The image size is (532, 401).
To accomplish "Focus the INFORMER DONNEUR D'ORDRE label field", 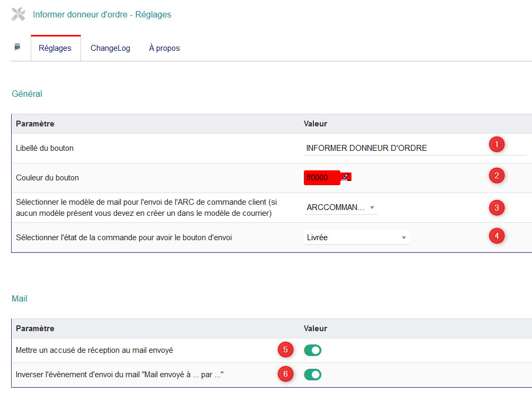I will tap(397, 148).
